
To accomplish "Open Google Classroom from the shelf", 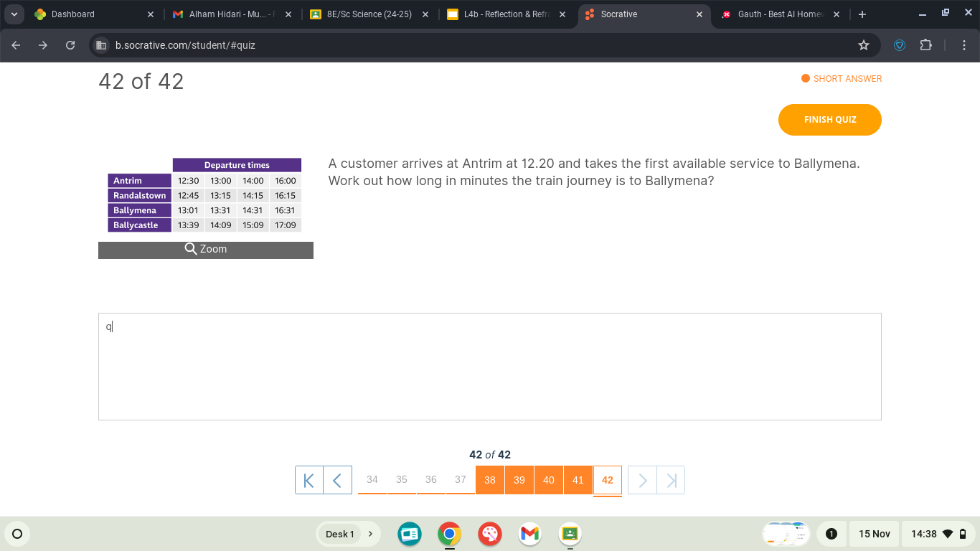I will pyautogui.click(x=570, y=534).
